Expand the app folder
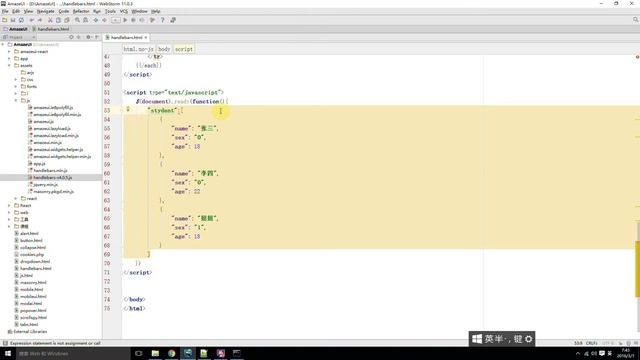 click(x=9, y=58)
